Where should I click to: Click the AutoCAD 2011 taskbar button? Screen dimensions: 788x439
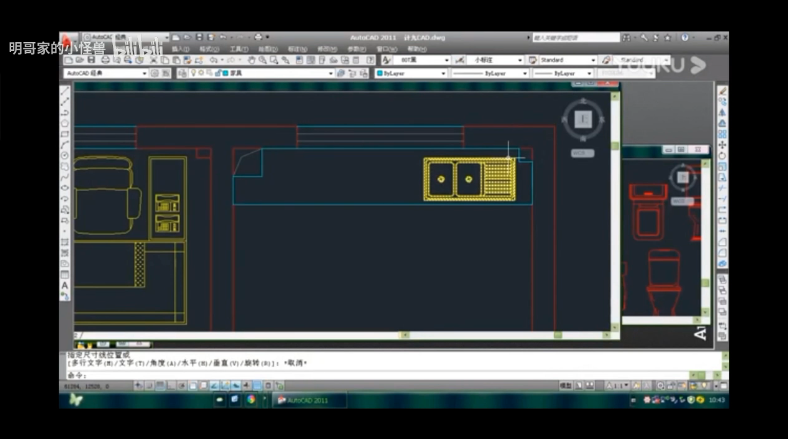point(310,400)
